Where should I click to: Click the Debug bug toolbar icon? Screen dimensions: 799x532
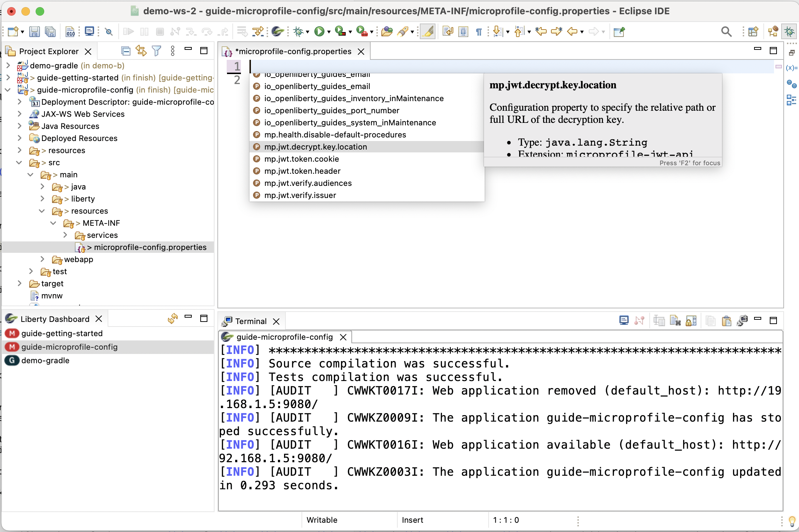[298, 32]
